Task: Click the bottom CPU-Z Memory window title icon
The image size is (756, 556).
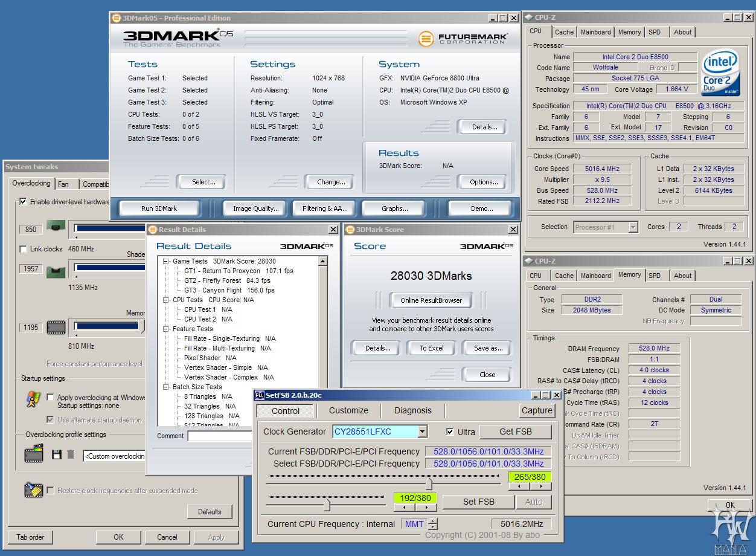Action: click(x=529, y=261)
